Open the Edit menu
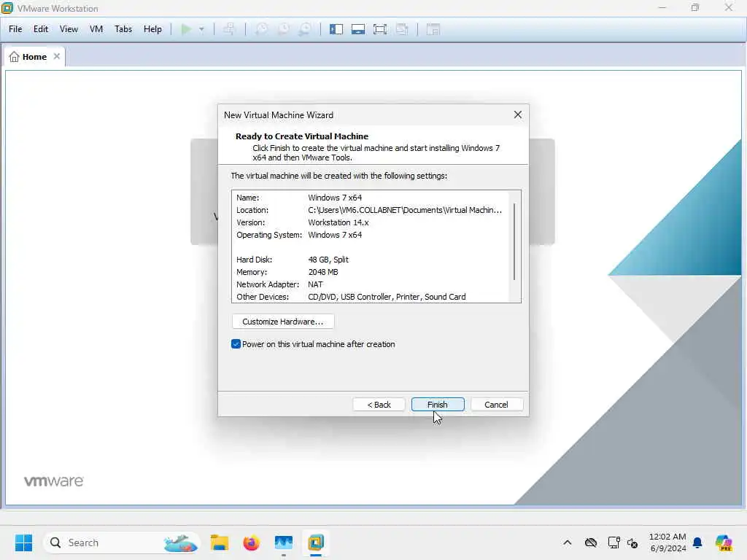 click(x=41, y=29)
